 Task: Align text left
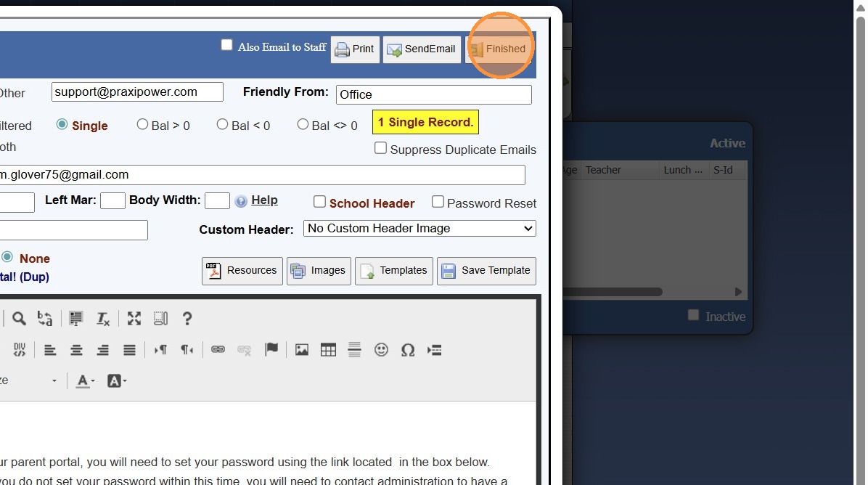tap(50, 350)
